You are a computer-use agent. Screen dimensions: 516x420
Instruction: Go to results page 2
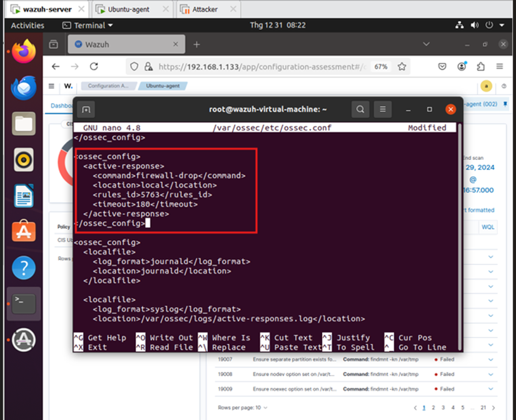[433, 408]
